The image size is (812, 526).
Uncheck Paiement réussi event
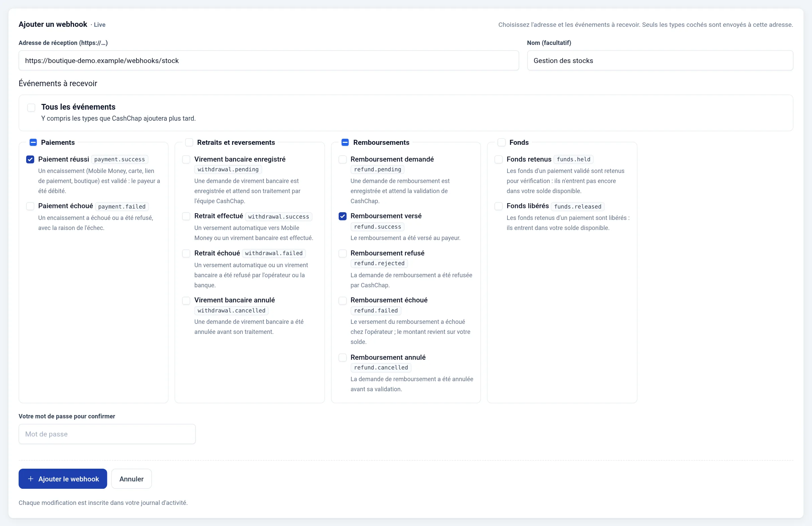pos(30,159)
